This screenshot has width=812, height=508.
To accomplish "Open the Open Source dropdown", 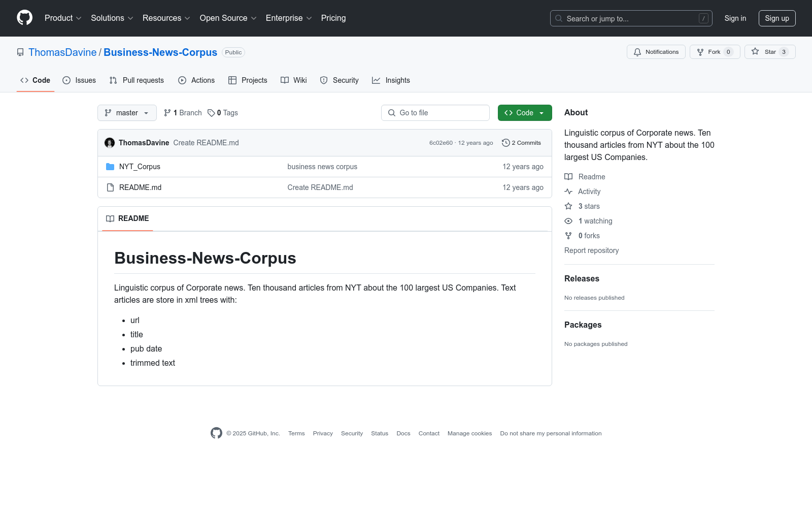I will (x=228, y=18).
